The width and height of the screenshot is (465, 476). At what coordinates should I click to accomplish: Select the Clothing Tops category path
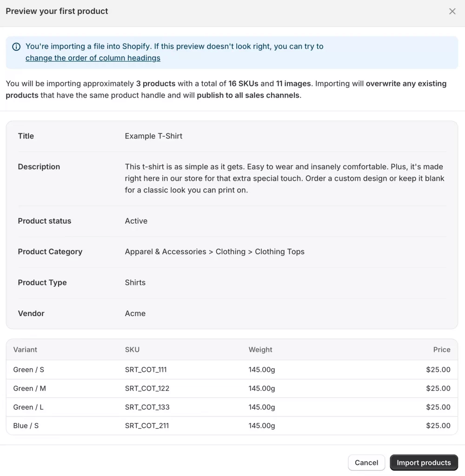214,251
